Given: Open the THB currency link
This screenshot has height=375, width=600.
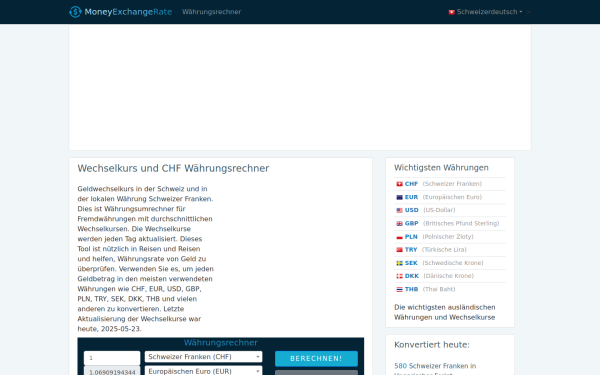Looking at the screenshot, I should click(411, 289).
